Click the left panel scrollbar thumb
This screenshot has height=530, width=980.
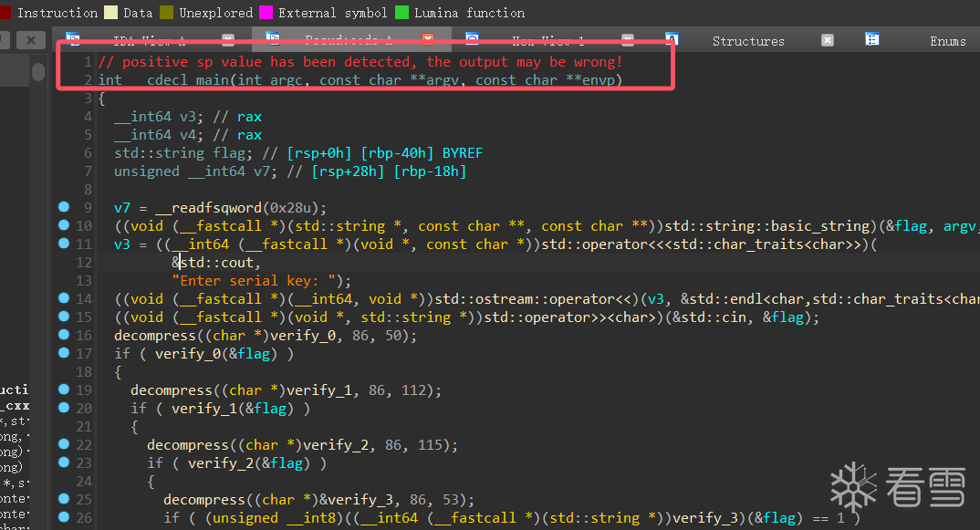(x=38, y=71)
